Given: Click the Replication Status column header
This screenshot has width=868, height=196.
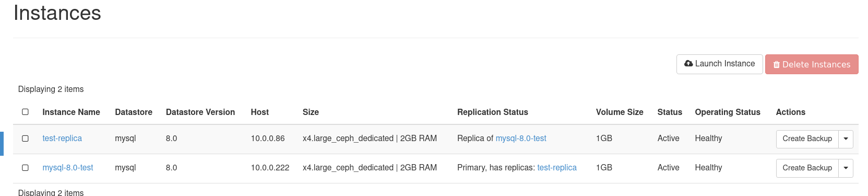Looking at the screenshot, I should point(493,112).
